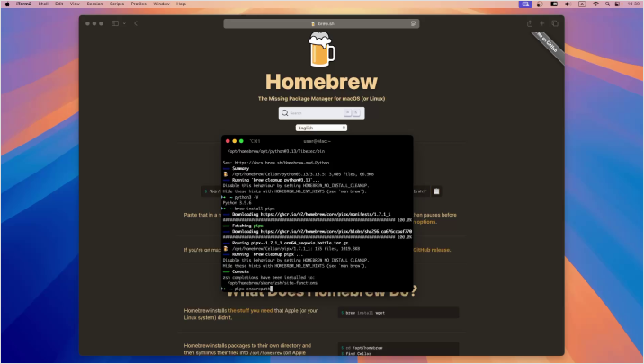Click the 'brew install pipx' terminal line
Screen dimensions: 644x364
tap(255, 209)
